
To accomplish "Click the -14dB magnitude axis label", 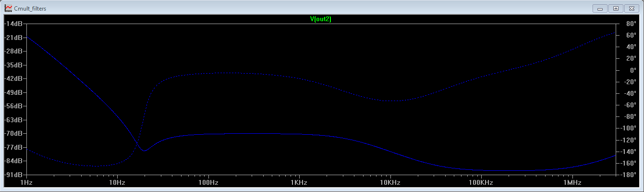I will click(x=13, y=24).
